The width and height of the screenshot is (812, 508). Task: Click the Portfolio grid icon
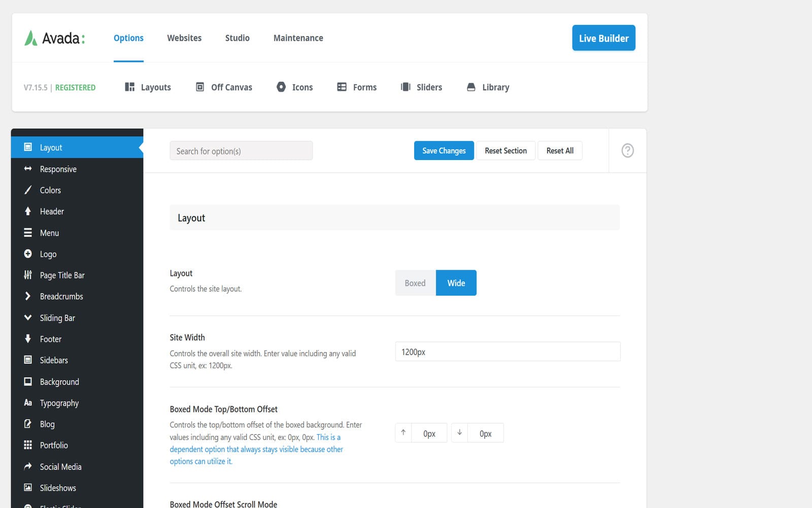click(28, 445)
